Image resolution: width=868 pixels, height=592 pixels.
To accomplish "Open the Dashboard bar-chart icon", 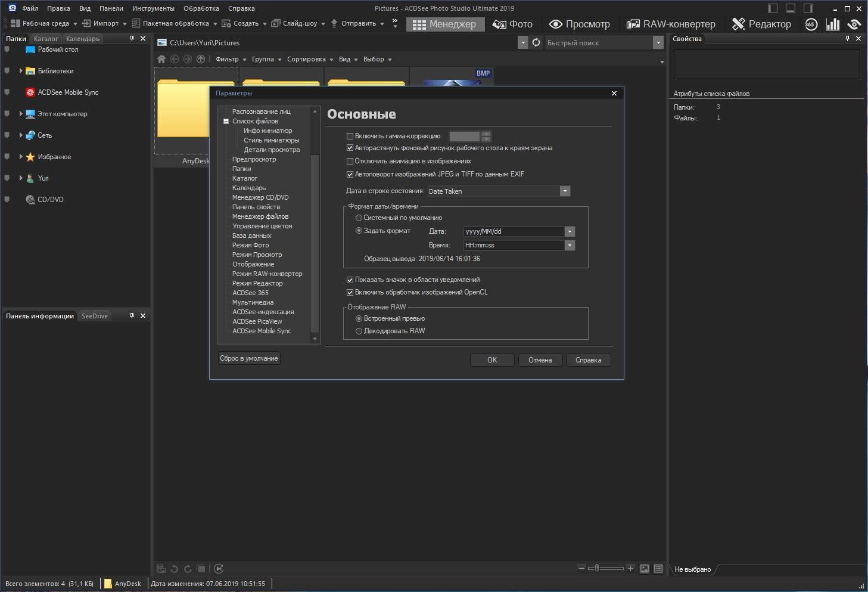I will click(x=833, y=24).
